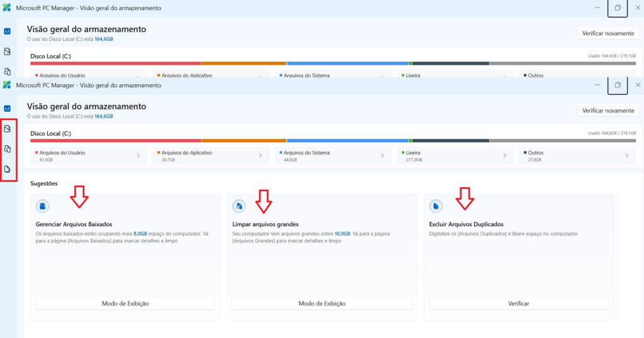Expand Arquivos do Aplicativo 30,7GB category
The width and height of the screenshot is (644, 338).
pos(211,156)
